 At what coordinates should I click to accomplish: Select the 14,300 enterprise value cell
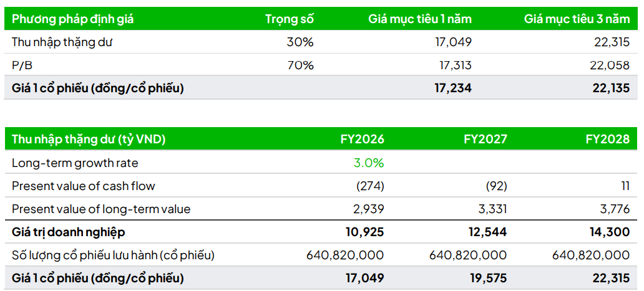click(x=610, y=232)
